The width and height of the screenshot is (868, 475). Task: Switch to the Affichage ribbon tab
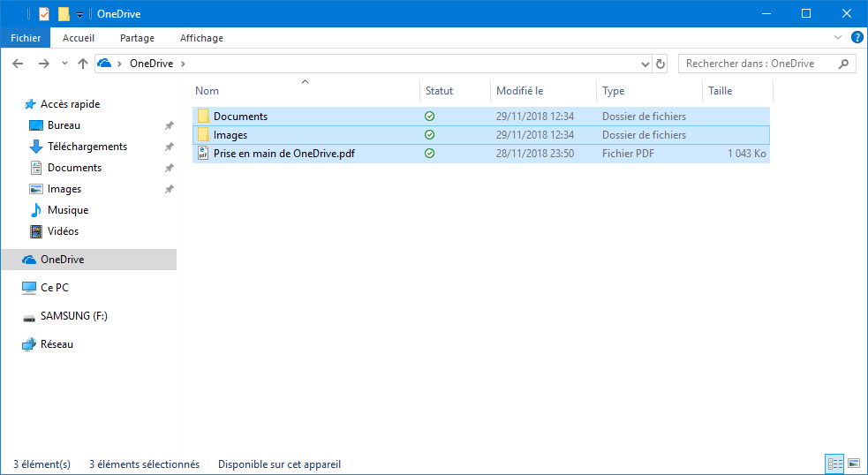point(201,38)
